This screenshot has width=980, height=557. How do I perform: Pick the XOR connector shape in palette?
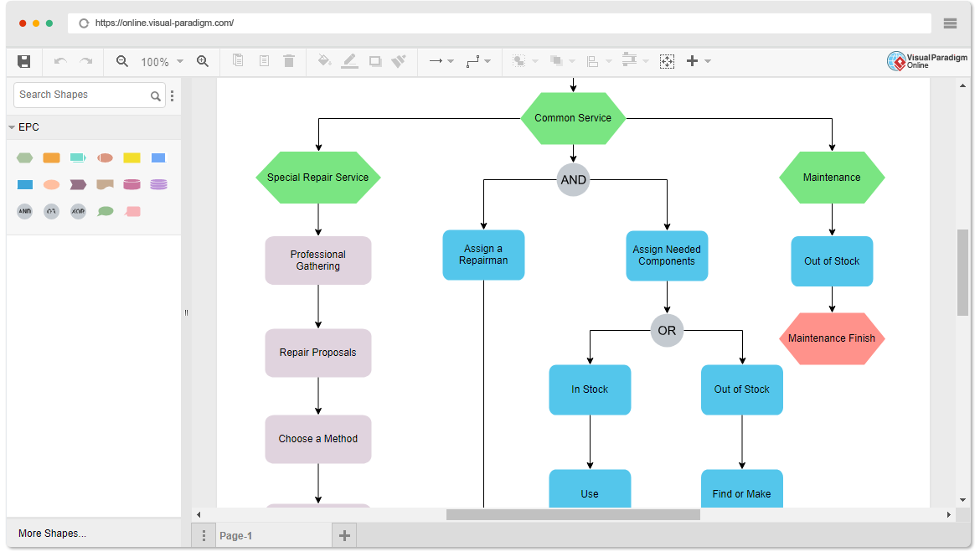[x=78, y=211]
